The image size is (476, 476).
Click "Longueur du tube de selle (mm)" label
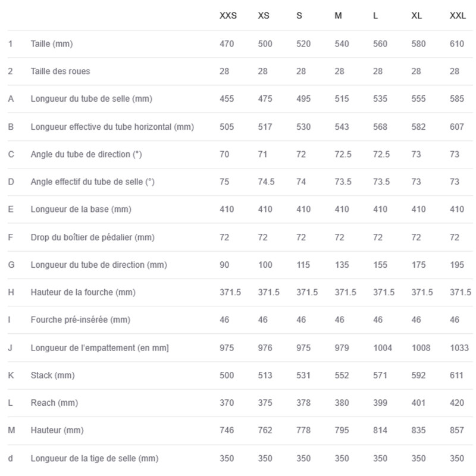click(x=91, y=99)
